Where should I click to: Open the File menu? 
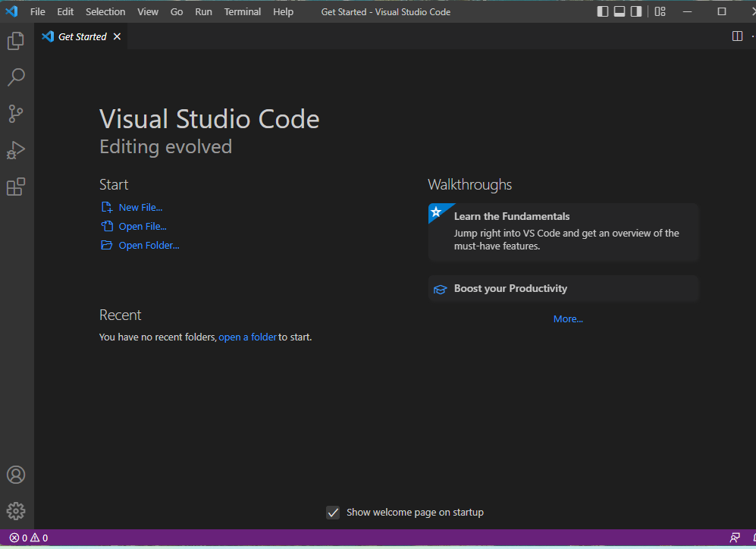click(x=38, y=11)
